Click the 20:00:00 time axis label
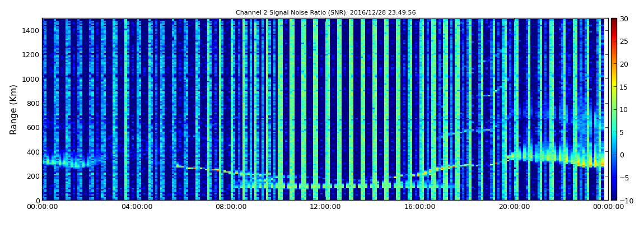This screenshot has width=644, height=228. coord(514,207)
